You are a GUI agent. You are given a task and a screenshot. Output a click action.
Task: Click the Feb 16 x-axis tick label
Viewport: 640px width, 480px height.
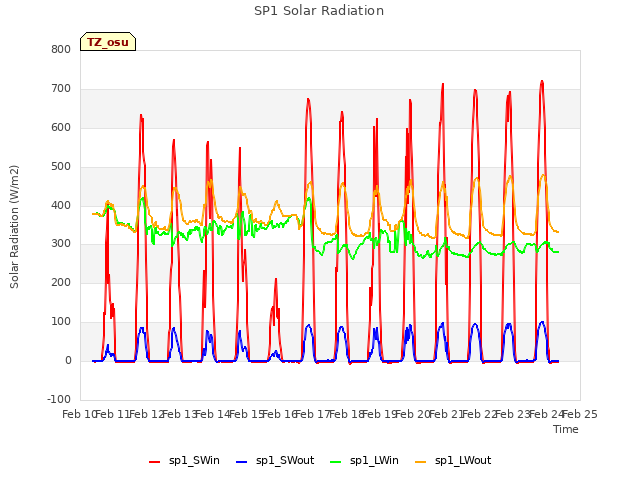[x=280, y=414]
